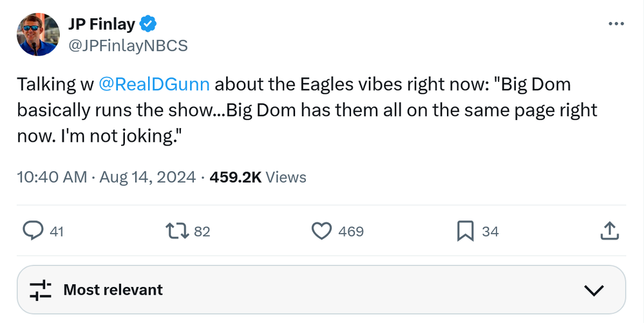The height and width of the screenshot is (323, 644).
Task: Click the 34 bookmarks count
Action: pos(490,231)
